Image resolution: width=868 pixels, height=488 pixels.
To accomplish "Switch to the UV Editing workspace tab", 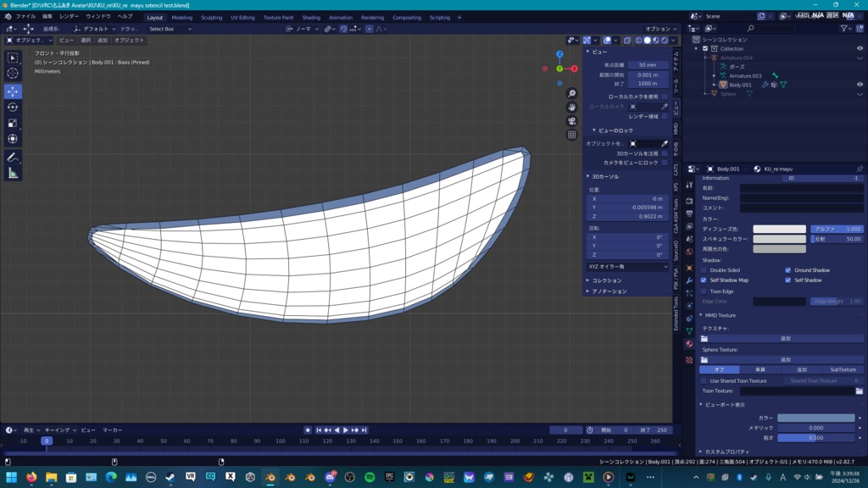I will tap(242, 18).
